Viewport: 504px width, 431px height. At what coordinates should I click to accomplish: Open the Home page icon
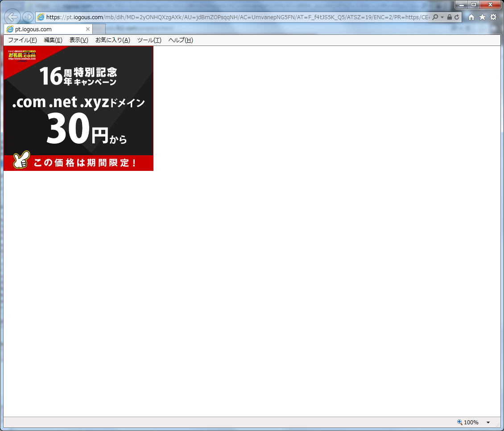471,17
